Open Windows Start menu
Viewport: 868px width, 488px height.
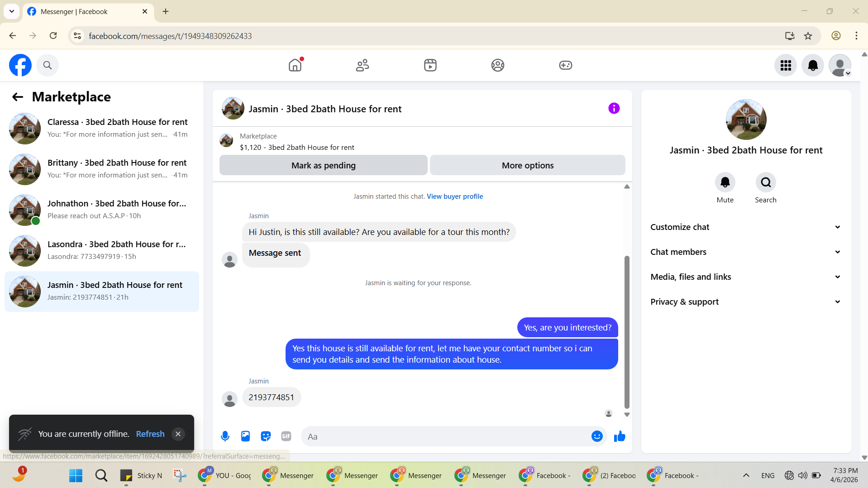click(x=76, y=475)
